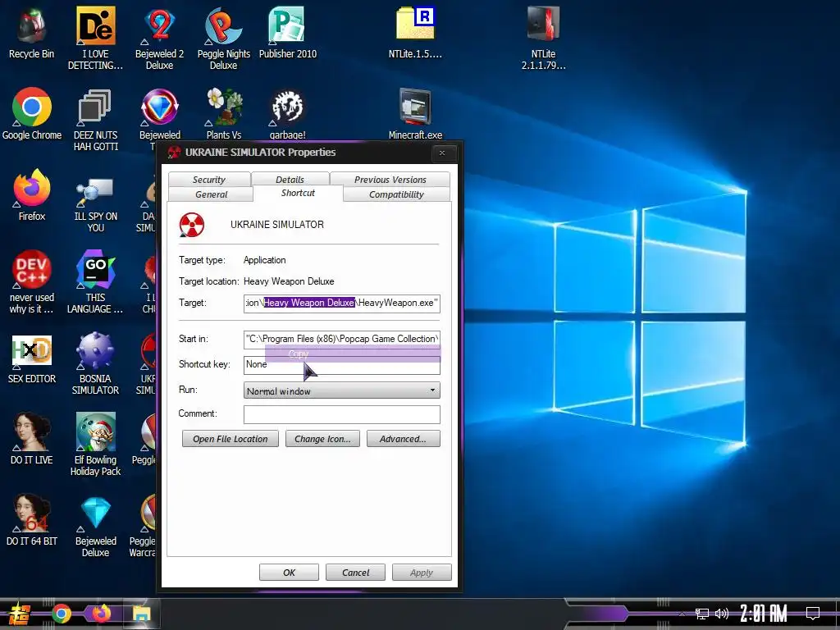Select the Peggle Nights Deluxe shortcut
The height and width of the screenshot is (630, 840).
[223, 38]
